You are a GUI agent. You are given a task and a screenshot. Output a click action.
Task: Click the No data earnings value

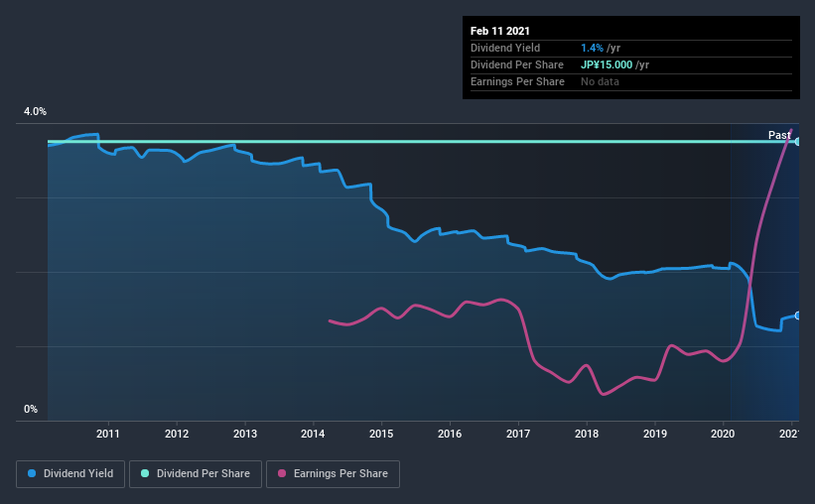(x=600, y=81)
